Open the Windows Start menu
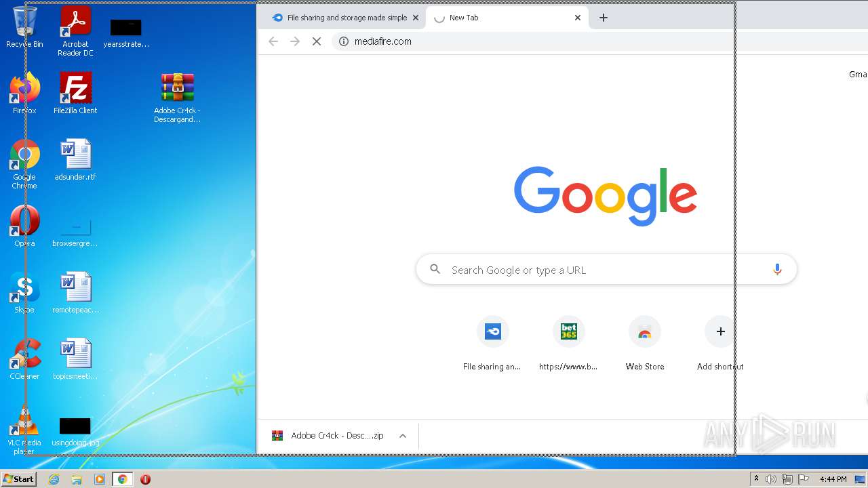The height and width of the screenshot is (488, 868). [18, 479]
